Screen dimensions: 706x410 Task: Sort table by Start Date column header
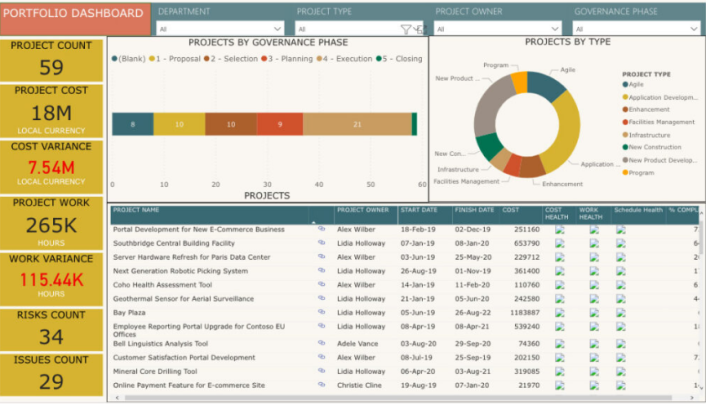coord(417,211)
